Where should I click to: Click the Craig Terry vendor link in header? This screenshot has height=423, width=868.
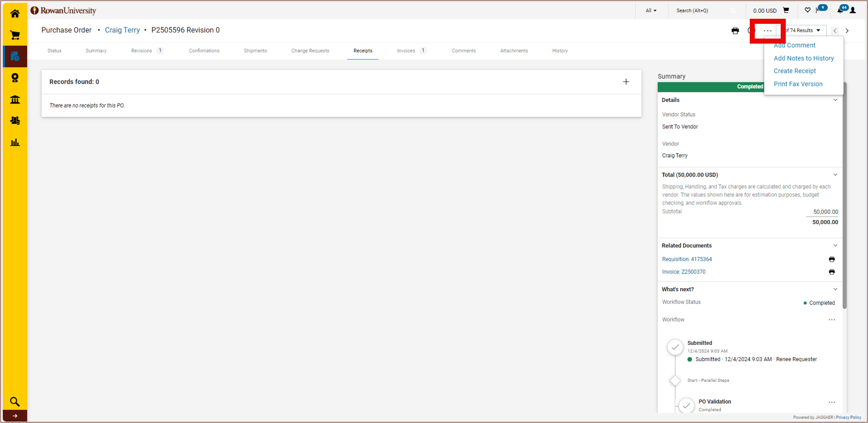[122, 30]
